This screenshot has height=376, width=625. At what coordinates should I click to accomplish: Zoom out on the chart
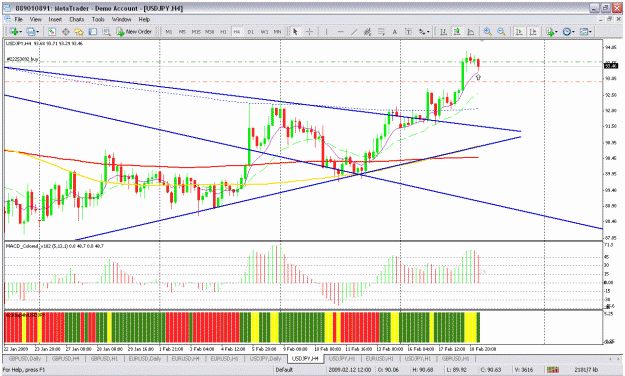501,31
